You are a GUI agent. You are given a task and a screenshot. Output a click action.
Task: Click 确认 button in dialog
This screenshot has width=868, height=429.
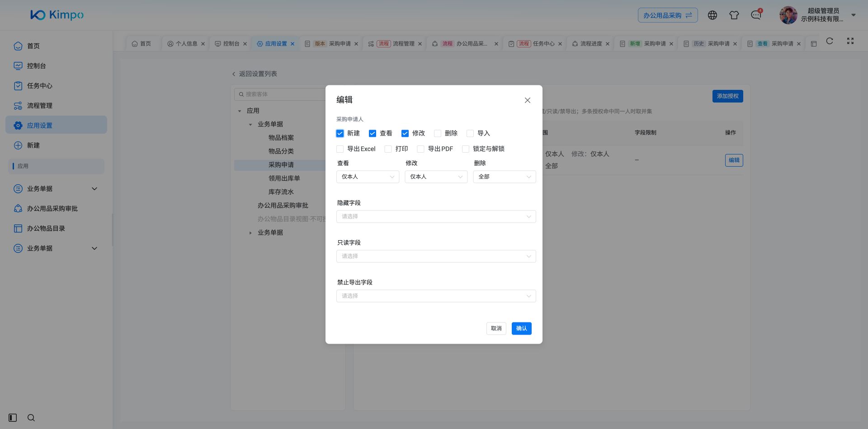(522, 328)
